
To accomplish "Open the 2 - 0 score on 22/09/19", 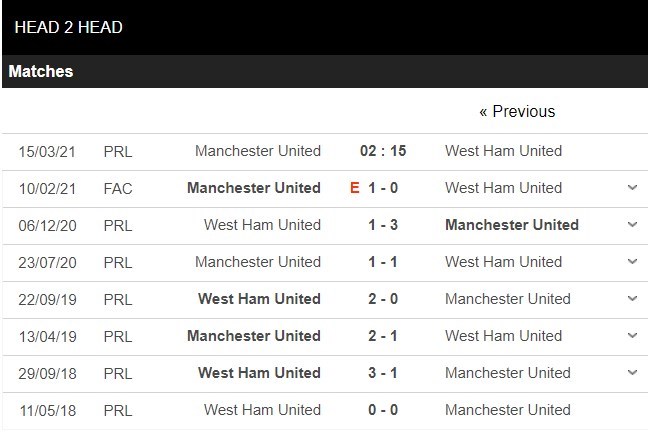I will [x=383, y=299].
